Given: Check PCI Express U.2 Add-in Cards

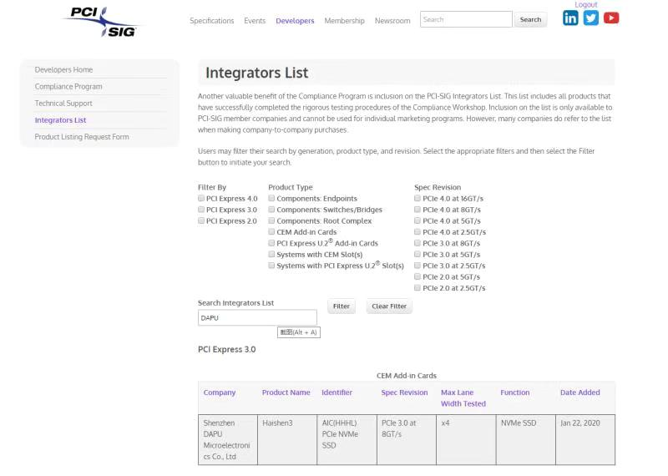Looking at the screenshot, I should click(x=271, y=243).
